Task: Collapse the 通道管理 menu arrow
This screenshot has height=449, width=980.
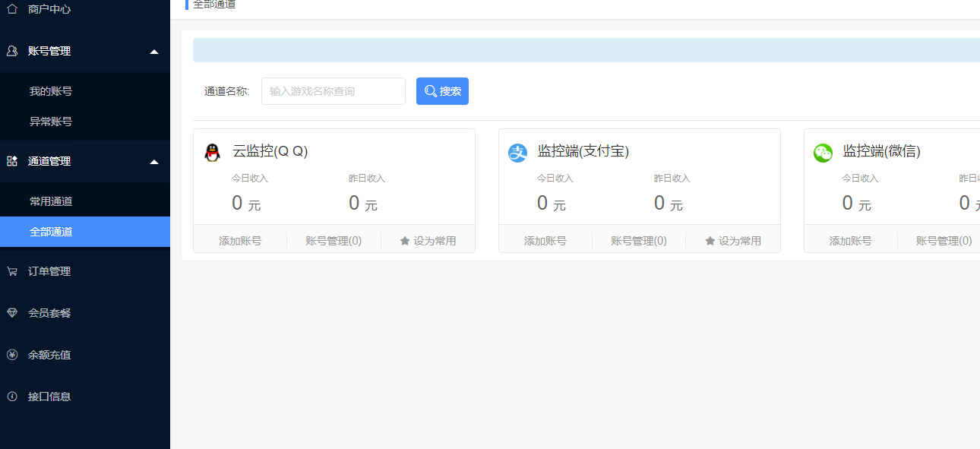Action: 154,162
